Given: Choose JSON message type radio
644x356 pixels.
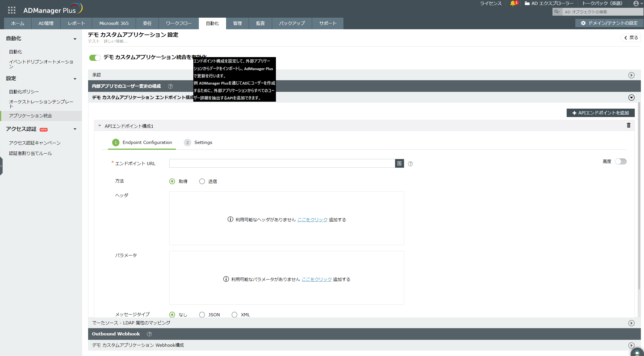Looking at the screenshot, I should [202, 315].
